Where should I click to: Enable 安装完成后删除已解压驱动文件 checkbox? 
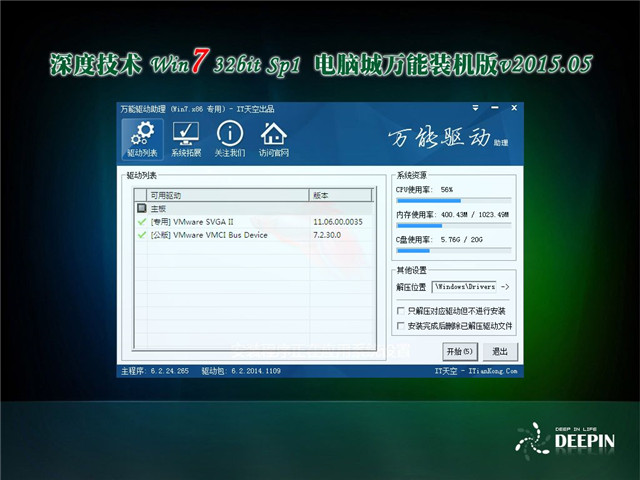[x=401, y=326]
